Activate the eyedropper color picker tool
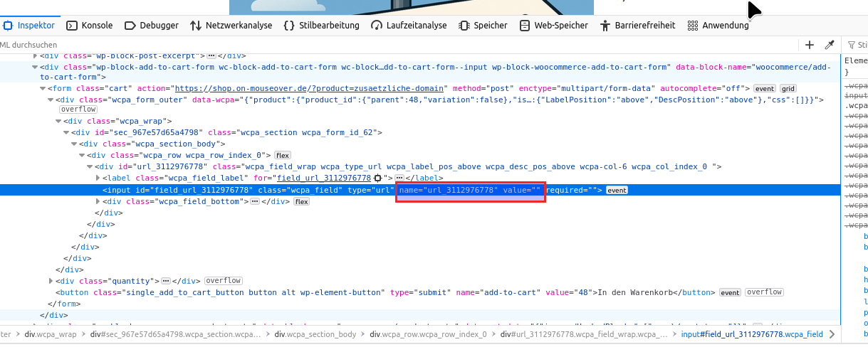 pos(829,45)
